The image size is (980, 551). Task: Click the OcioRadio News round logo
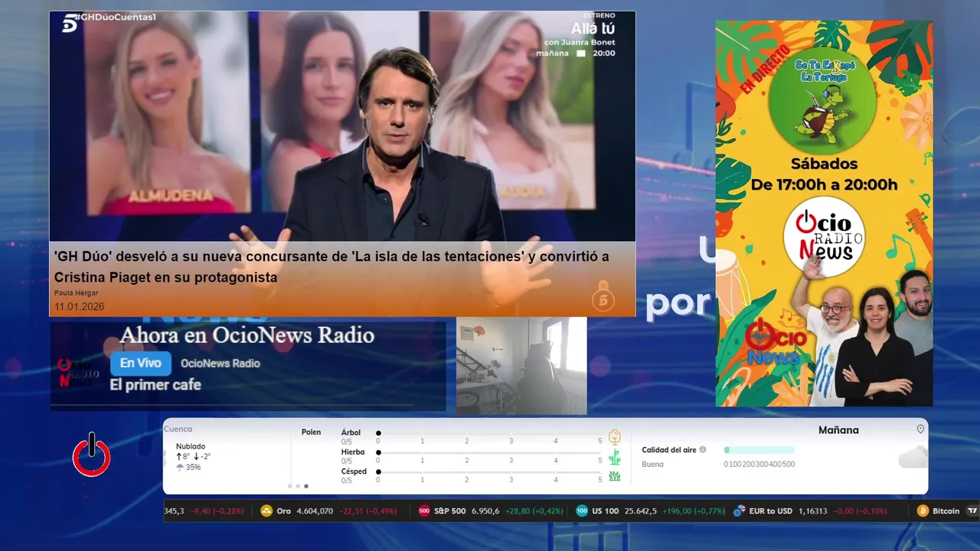823,237
